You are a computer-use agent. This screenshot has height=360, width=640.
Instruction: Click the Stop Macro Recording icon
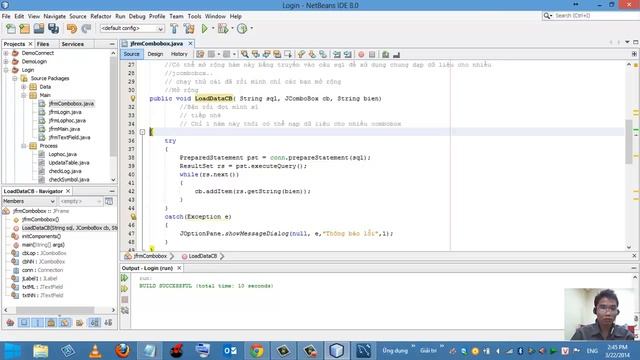pos(372,54)
